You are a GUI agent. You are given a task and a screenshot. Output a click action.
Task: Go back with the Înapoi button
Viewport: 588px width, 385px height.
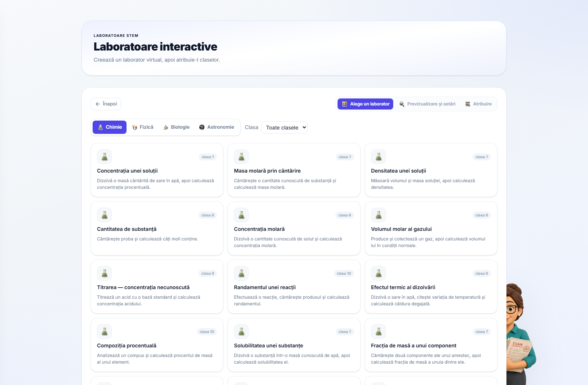(106, 104)
